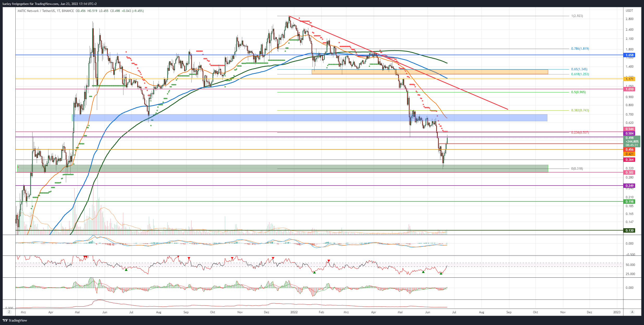This screenshot has height=325, width=644.
Task: Click the purple 0.249 price label
Action: tap(630, 186)
